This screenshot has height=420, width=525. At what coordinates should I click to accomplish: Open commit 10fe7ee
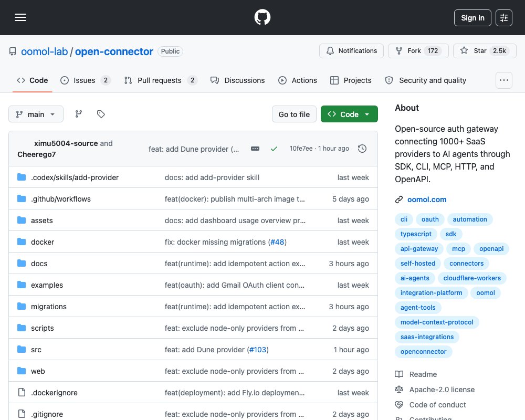click(x=301, y=149)
